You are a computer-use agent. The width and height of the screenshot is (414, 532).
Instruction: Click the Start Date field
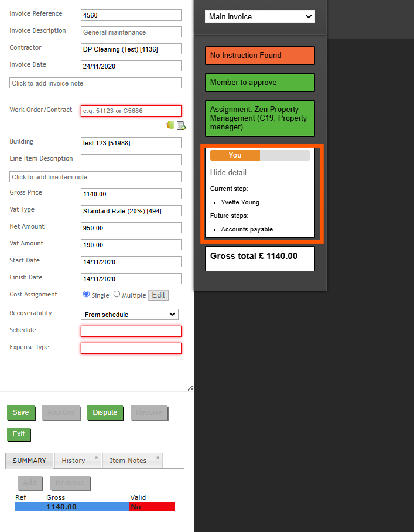coord(131,261)
